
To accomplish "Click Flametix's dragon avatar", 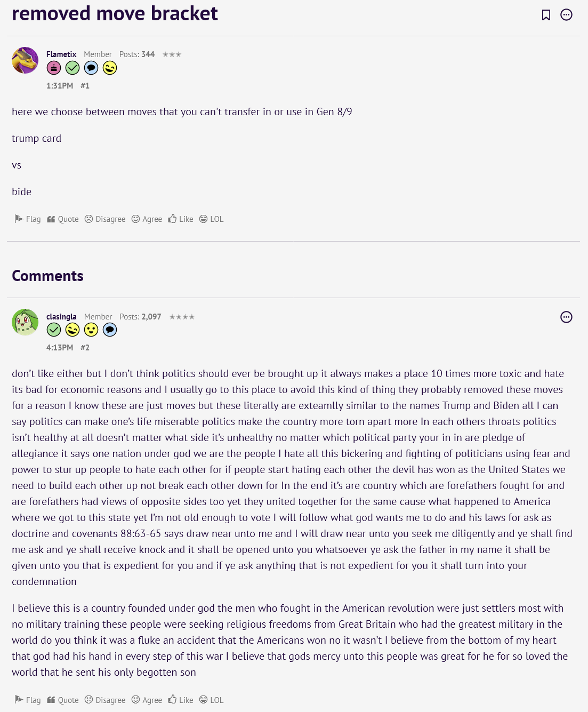I will [x=25, y=60].
